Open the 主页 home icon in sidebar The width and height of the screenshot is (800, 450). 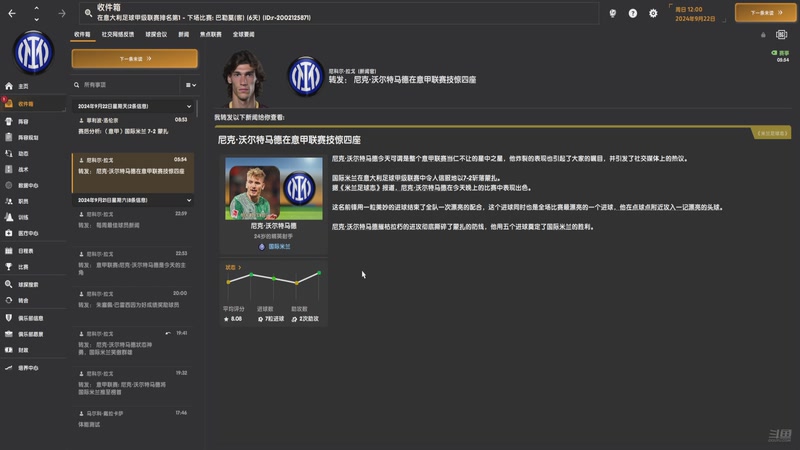pyautogui.click(x=9, y=86)
